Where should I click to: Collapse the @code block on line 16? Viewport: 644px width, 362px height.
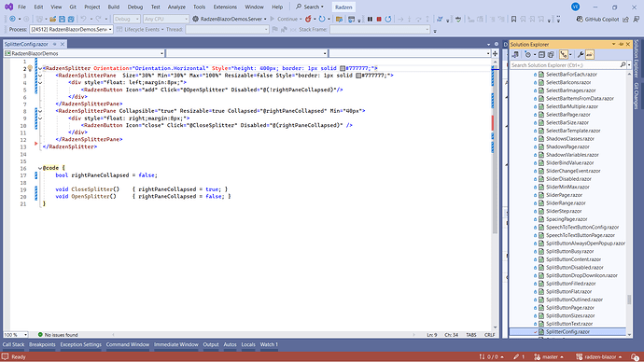point(40,168)
